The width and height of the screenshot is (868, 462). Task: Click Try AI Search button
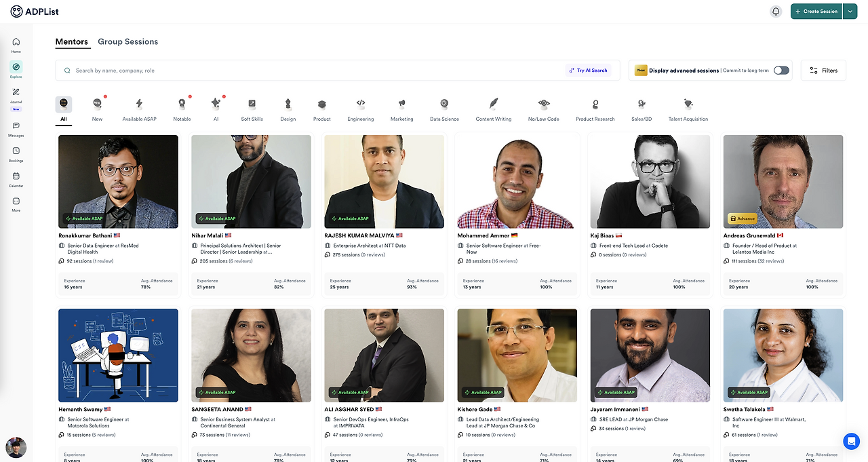pyautogui.click(x=588, y=71)
